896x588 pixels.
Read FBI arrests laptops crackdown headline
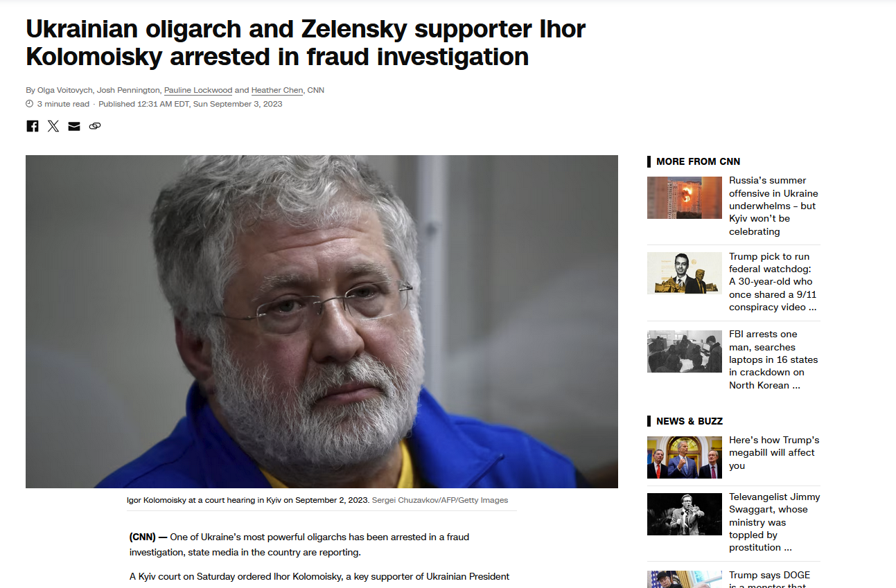pos(773,359)
